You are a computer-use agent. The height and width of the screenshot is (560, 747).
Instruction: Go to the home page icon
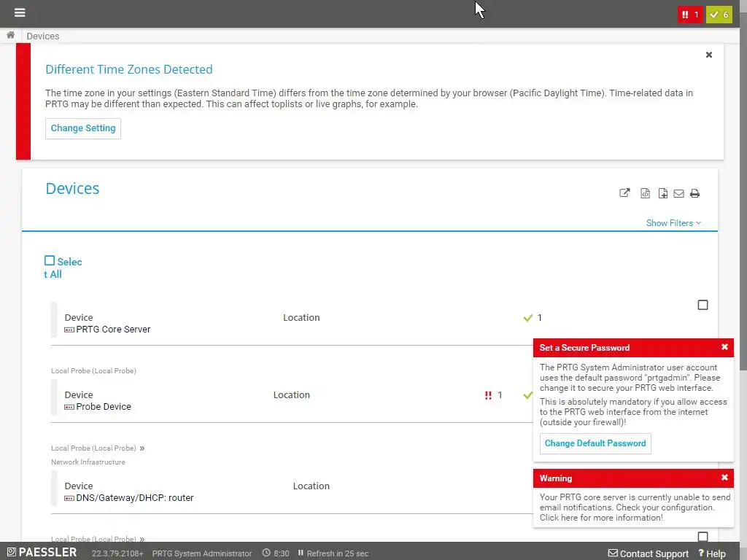[10, 35]
